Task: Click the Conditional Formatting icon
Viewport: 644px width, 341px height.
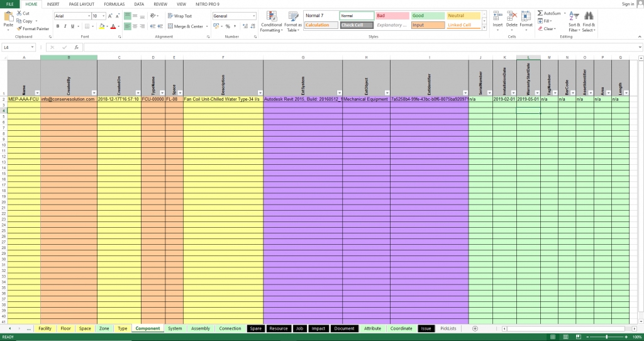Action: tap(271, 18)
